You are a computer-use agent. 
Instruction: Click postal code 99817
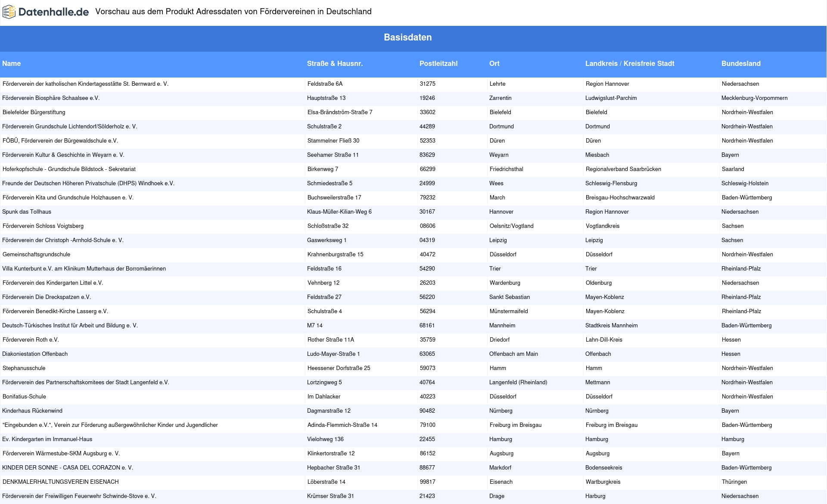pyautogui.click(x=427, y=482)
